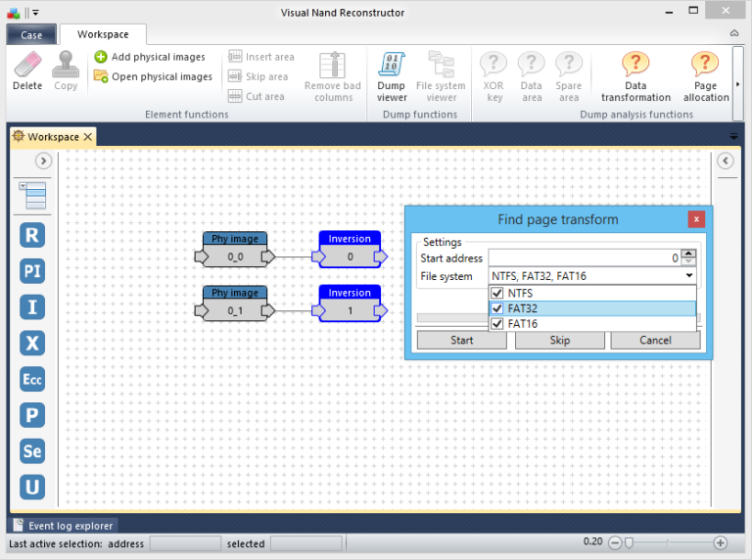752x560 pixels.
Task: Run Page allocation analysis
Action: (706, 76)
